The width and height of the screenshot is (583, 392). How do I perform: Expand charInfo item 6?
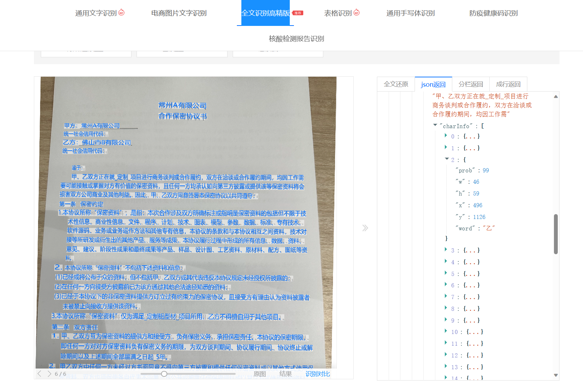[x=446, y=284]
